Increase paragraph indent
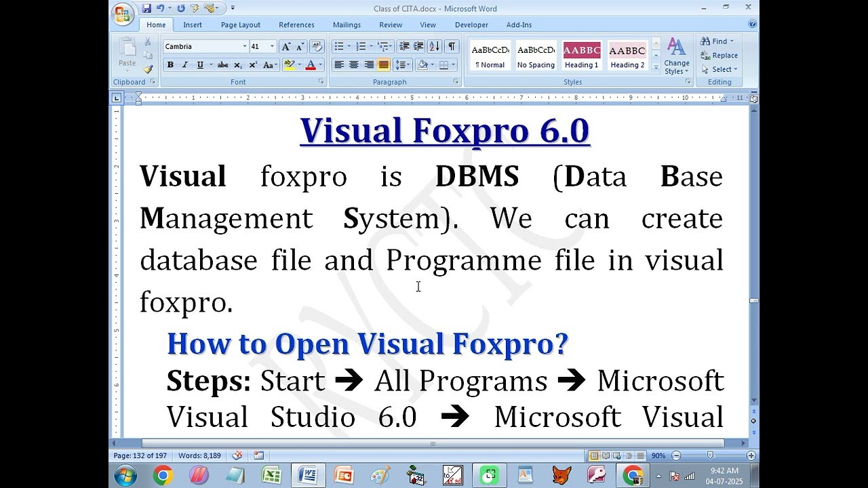This screenshot has height=488, width=868. pyautogui.click(x=418, y=46)
